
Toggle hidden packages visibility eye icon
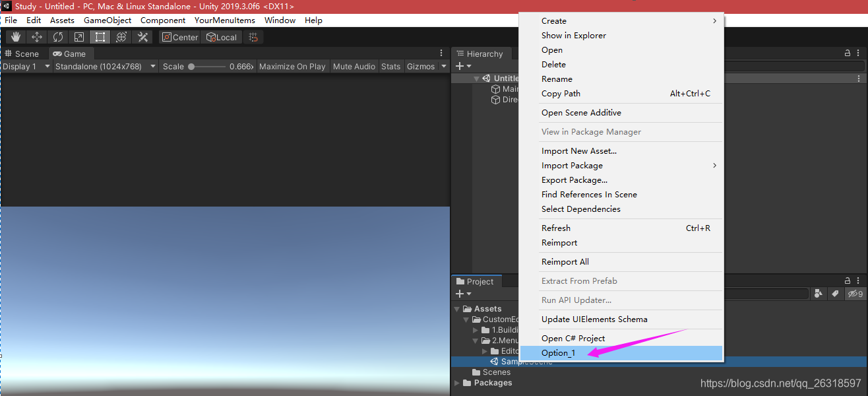pos(855,294)
